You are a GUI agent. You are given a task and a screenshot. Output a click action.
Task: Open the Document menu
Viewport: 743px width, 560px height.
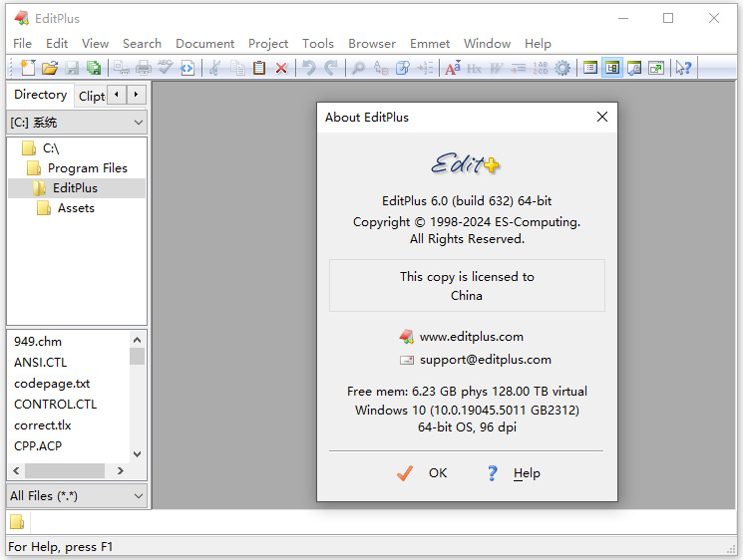click(x=204, y=44)
